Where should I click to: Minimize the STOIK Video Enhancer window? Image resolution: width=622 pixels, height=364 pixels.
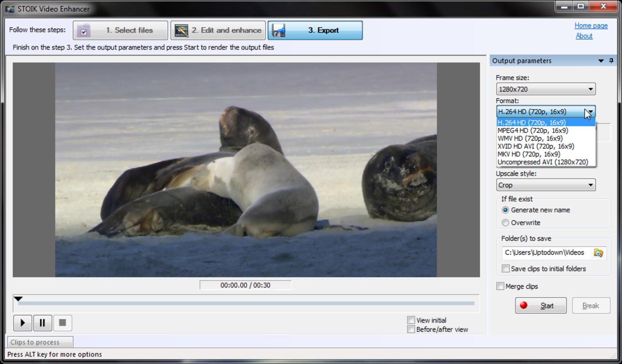point(565,6)
